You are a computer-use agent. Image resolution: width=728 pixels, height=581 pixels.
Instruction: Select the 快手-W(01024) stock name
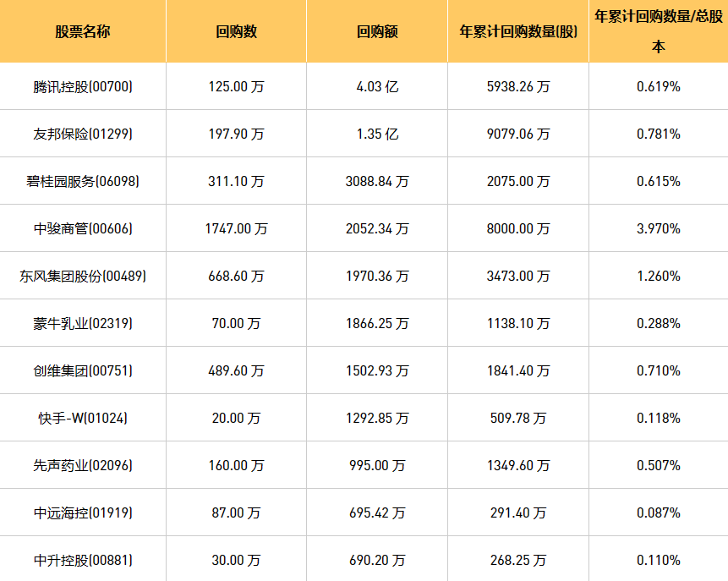click(83, 418)
